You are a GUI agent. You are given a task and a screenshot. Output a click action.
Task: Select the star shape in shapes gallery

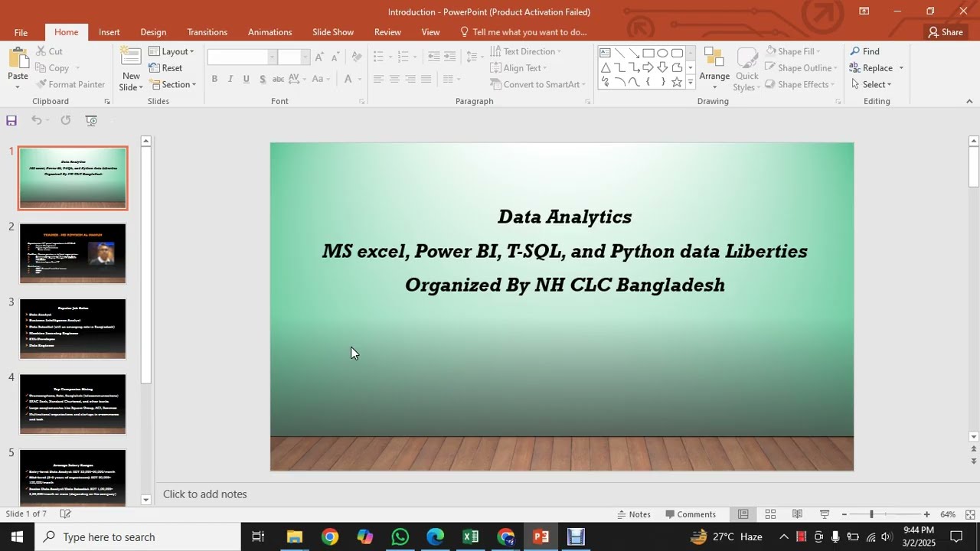point(677,82)
